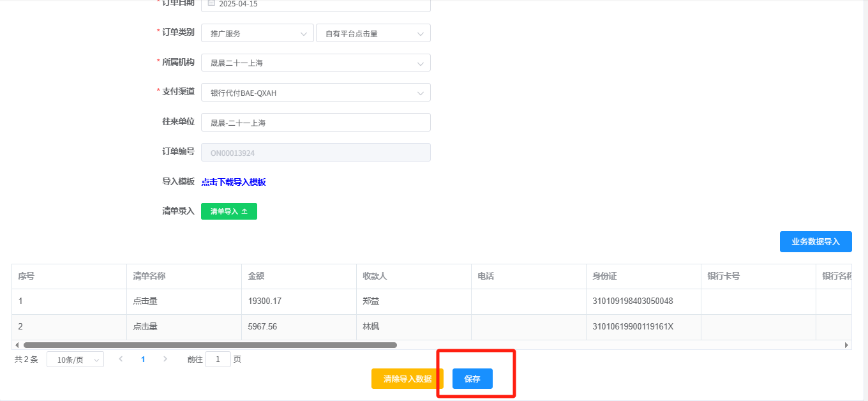Click the table's horizontal scrollbar thumb
This screenshot has width=868, height=401.
[210, 345]
